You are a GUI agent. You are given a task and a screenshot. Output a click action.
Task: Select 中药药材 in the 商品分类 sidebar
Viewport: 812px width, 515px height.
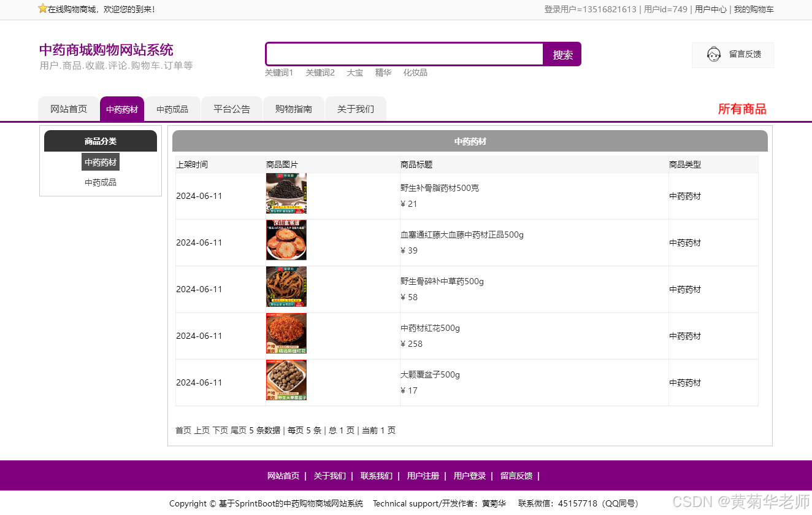point(101,162)
